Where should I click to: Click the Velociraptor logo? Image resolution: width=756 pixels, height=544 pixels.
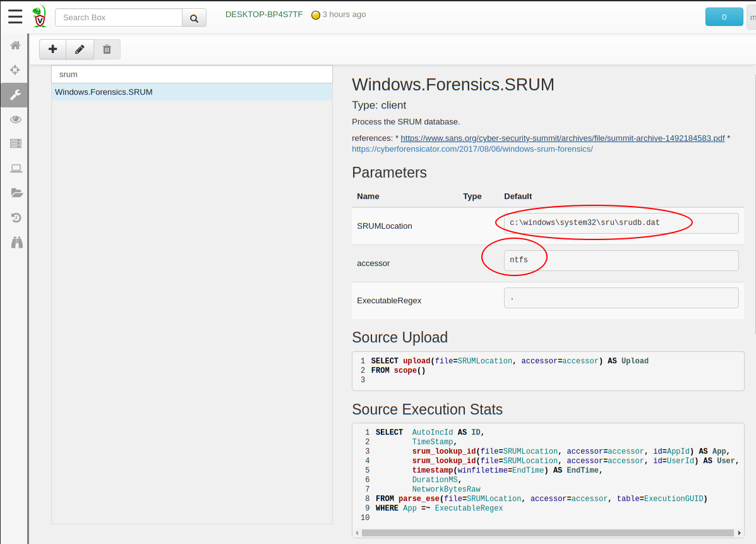(40, 16)
